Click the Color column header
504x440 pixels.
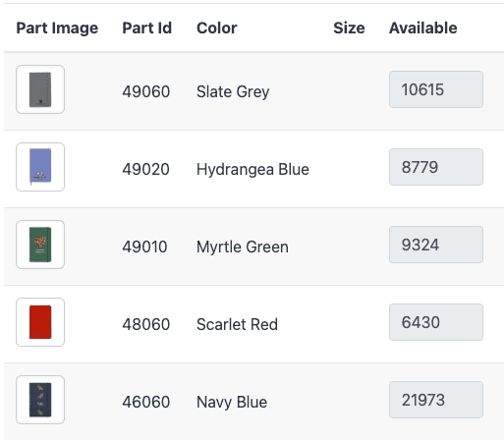217,28
